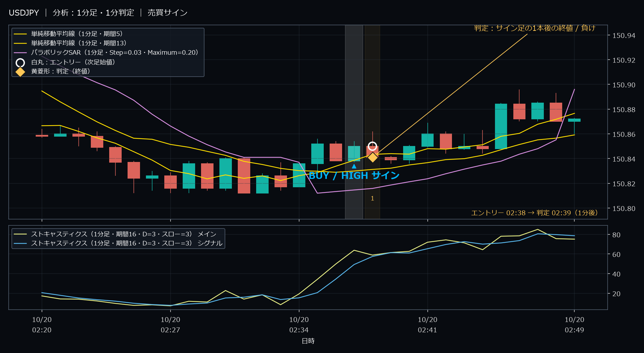Click the エントリー 02:38 → 判定 02:39 text

pyautogui.click(x=534, y=213)
